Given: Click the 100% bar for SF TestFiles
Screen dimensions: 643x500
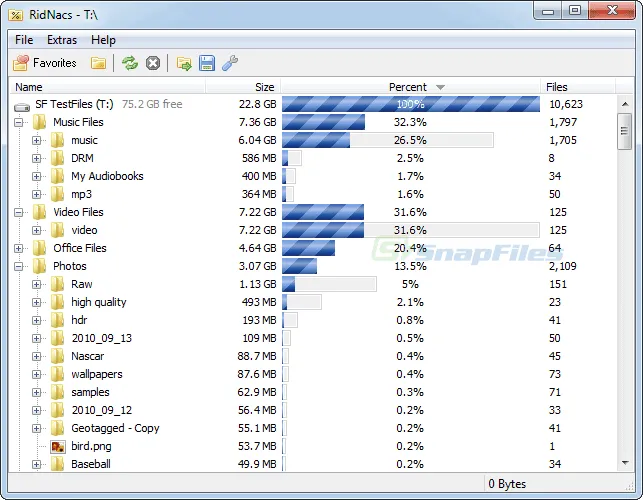Looking at the screenshot, I should [x=411, y=104].
